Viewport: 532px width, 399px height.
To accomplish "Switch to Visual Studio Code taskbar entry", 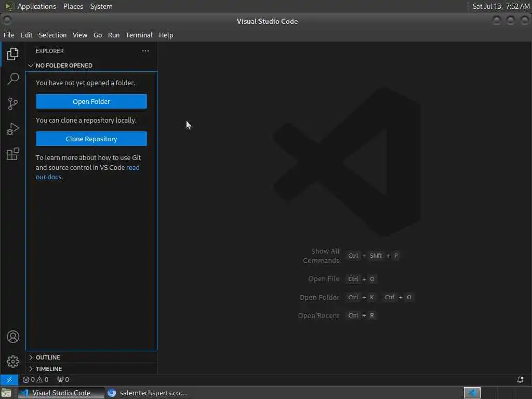I will coord(61,393).
